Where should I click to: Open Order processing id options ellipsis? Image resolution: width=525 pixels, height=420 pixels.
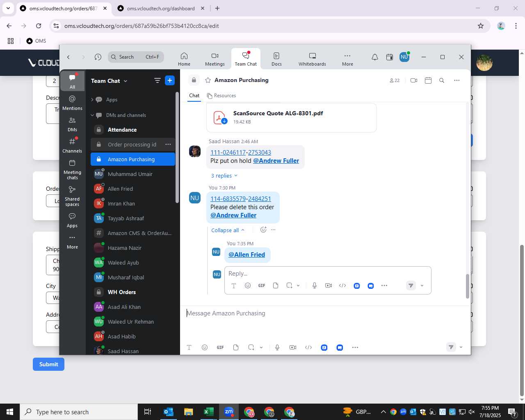point(168,144)
